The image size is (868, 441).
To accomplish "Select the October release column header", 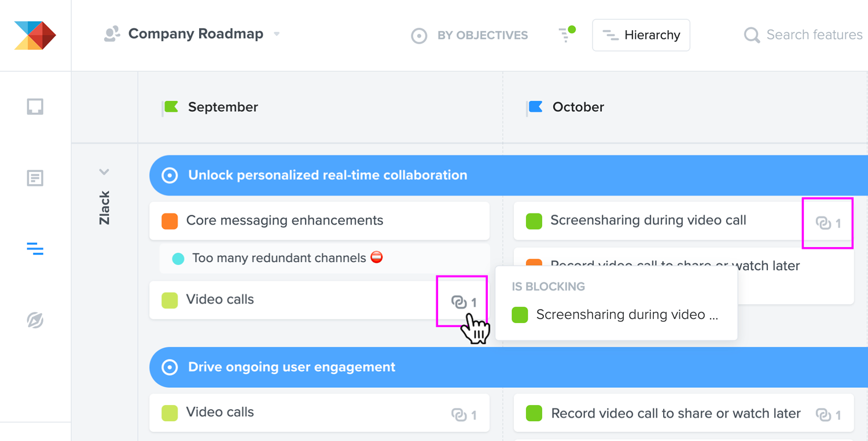I will (x=578, y=107).
